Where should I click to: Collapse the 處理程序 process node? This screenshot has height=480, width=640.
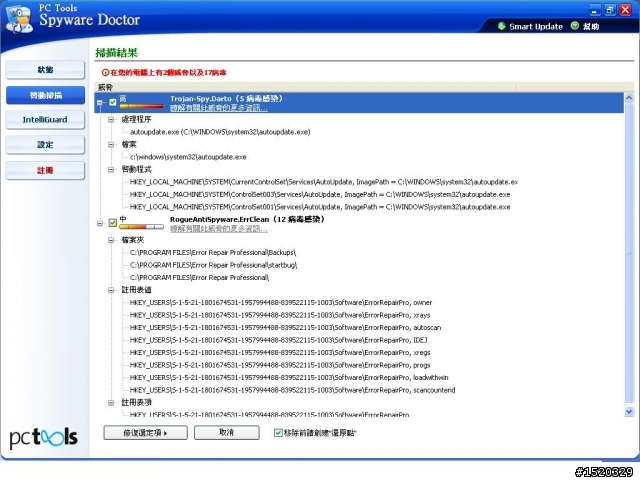[x=111, y=120]
